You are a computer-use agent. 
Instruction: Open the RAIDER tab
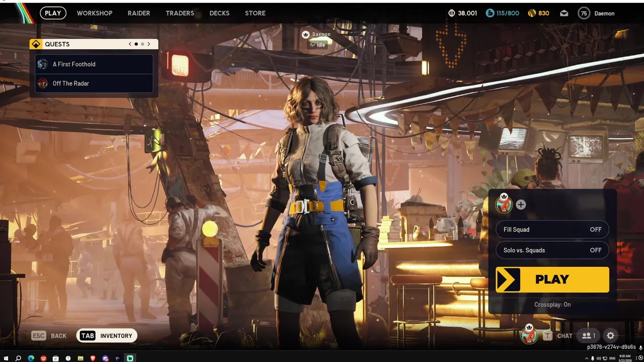point(139,13)
